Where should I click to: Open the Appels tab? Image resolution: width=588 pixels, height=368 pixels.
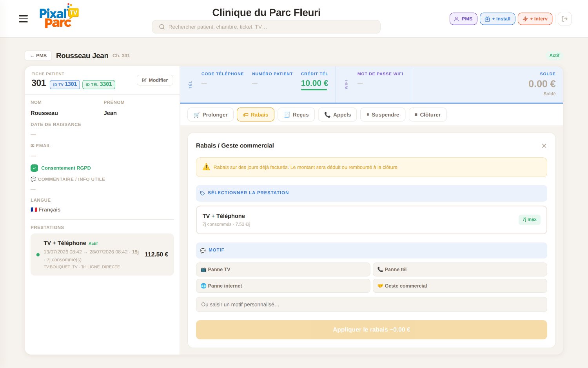(x=338, y=115)
